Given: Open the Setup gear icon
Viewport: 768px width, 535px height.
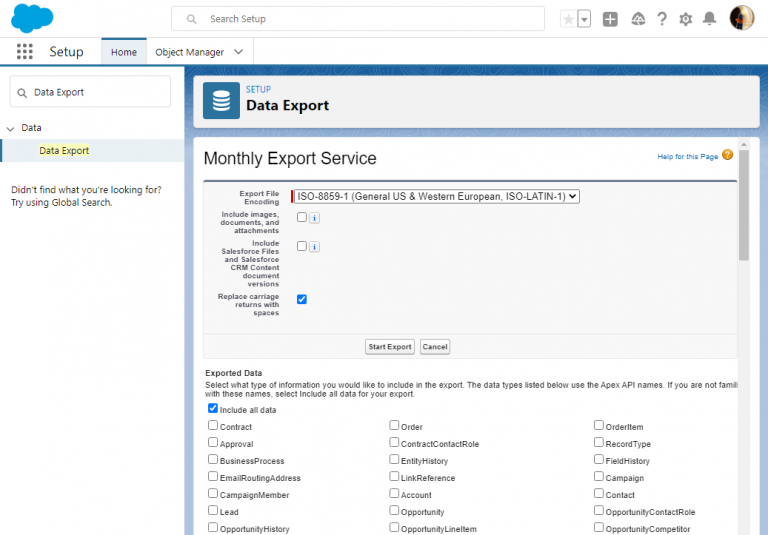Looking at the screenshot, I should pyautogui.click(x=686, y=19).
